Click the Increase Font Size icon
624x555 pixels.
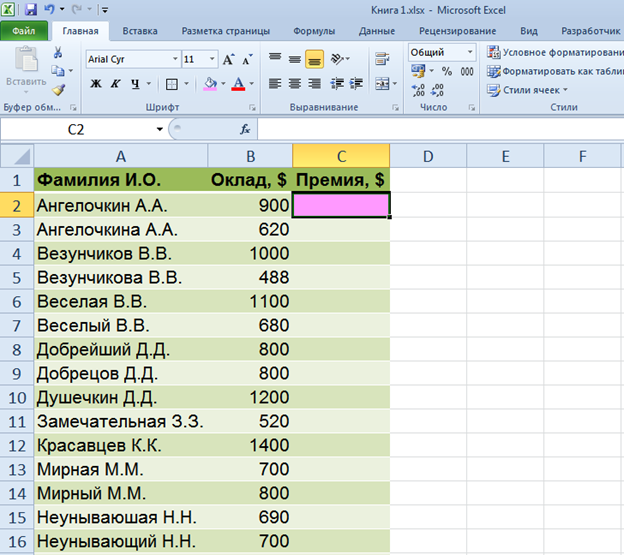point(228,59)
